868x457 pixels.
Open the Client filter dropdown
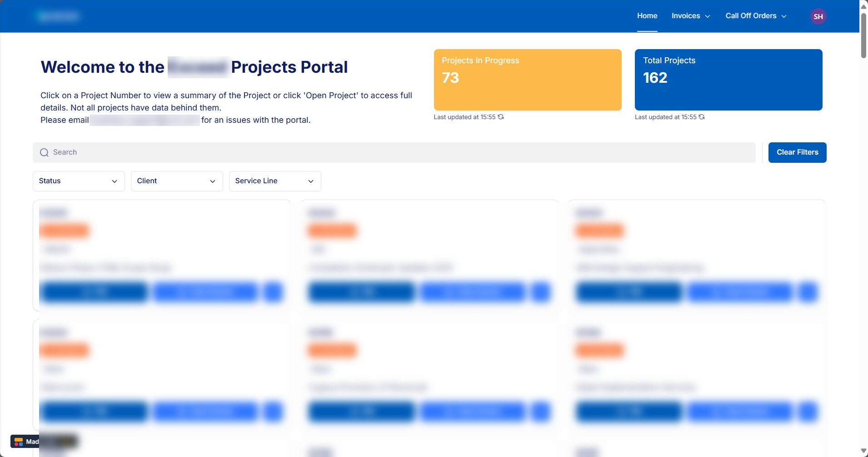177,181
